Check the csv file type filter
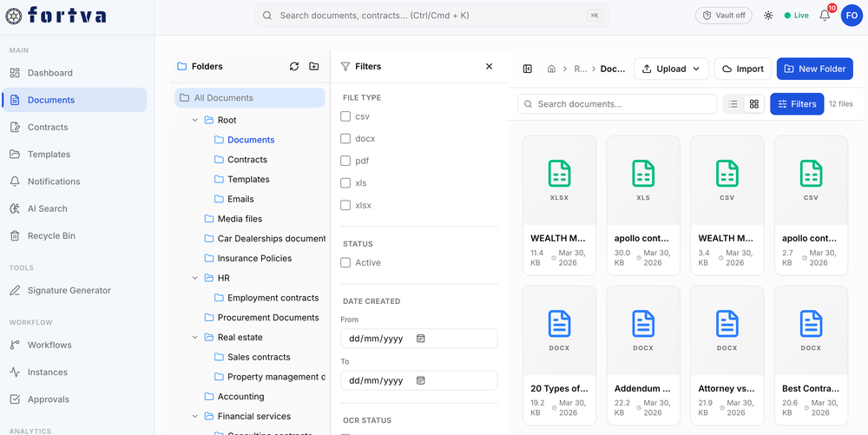Viewport: 868px width, 435px height. point(345,116)
